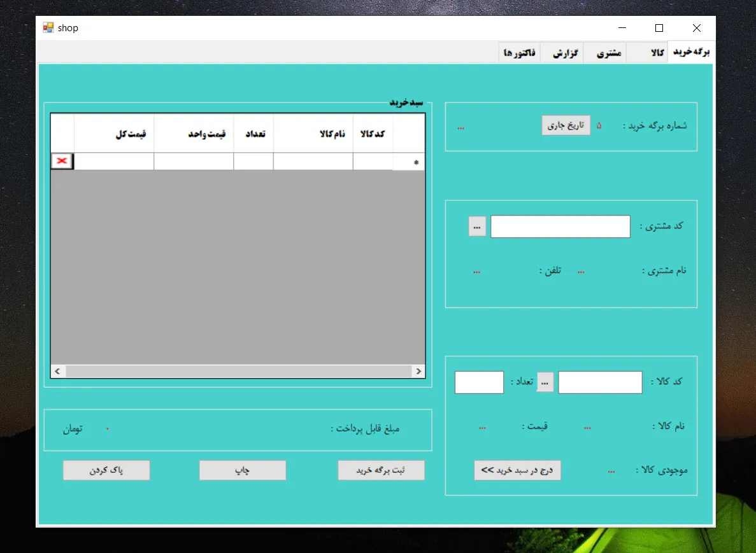Image resolution: width=756 pixels, height=553 pixels.
Task: Click the چاپ print button
Action: [x=243, y=470]
